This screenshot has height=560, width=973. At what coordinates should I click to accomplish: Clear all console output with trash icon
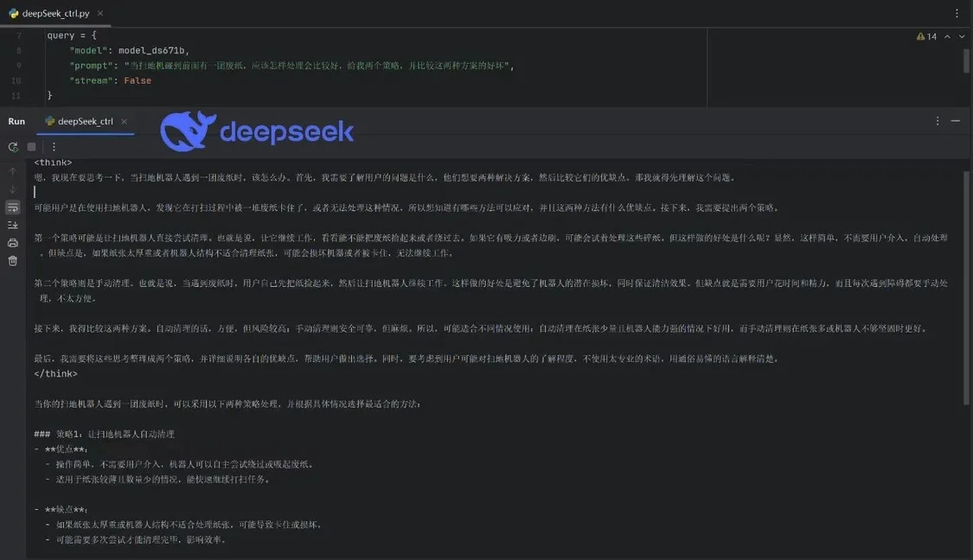[x=11, y=261]
